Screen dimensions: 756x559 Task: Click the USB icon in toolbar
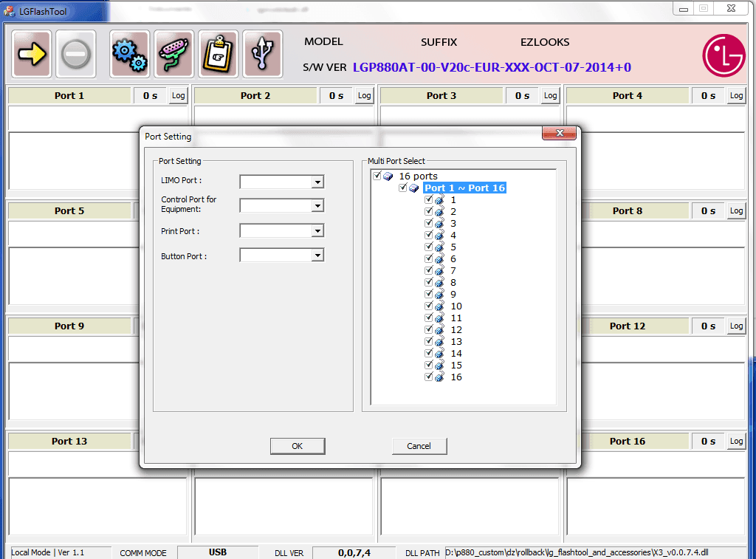[263, 53]
